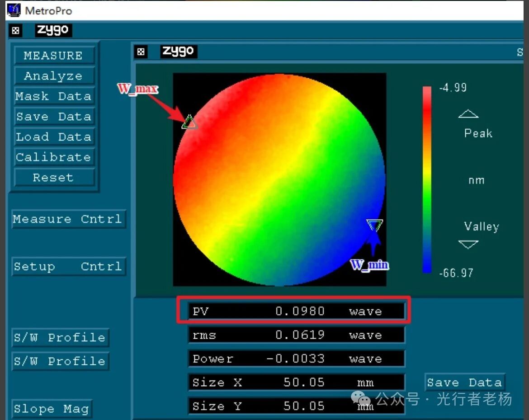Click the color scale bar legend

(426, 180)
